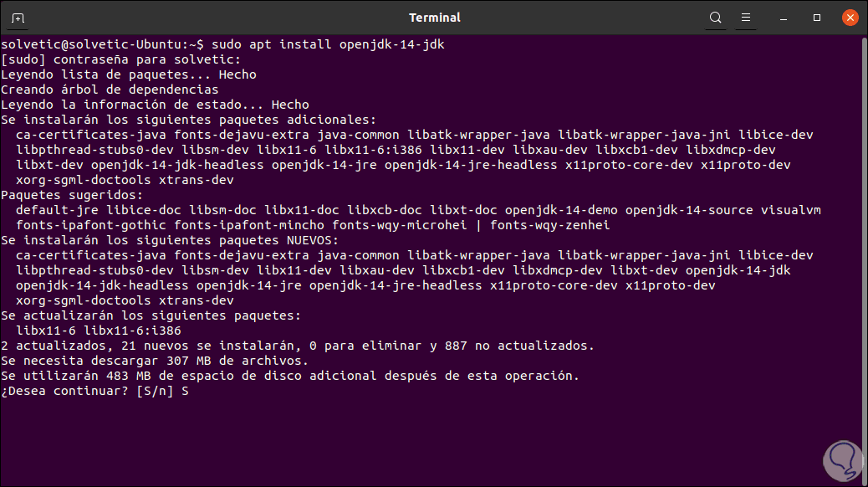This screenshot has height=487, width=868.
Task: Close the Terminal window
Action: (x=850, y=18)
